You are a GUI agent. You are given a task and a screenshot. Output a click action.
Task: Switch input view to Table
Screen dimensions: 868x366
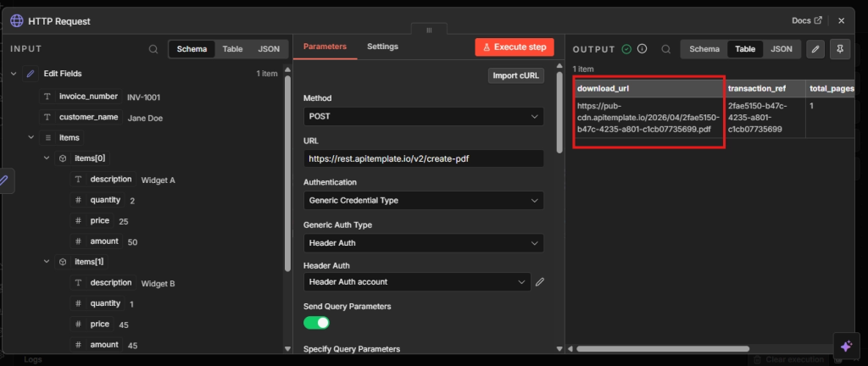point(232,49)
